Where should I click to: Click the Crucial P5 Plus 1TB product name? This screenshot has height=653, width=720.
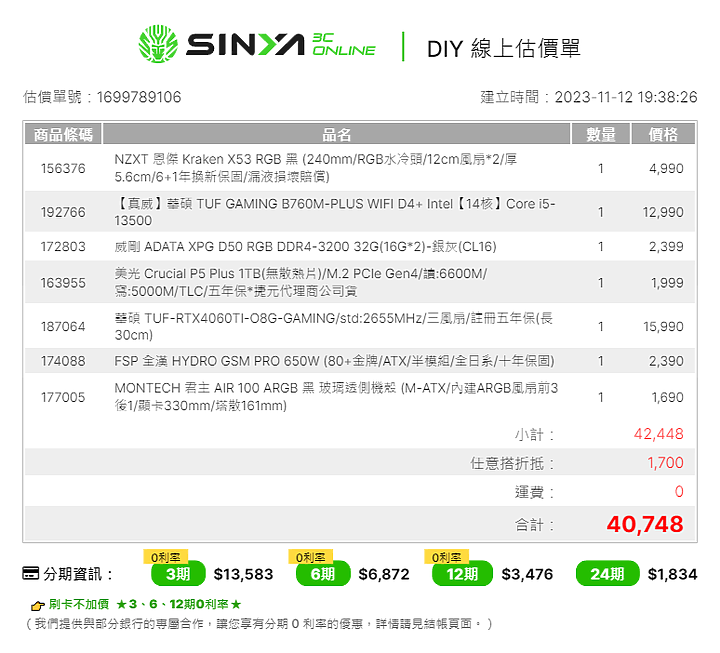pyautogui.click(x=301, y=282)
